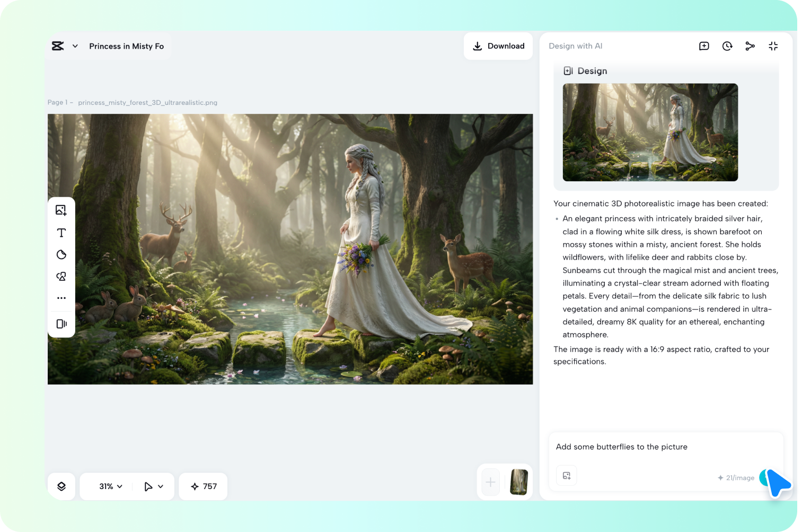
Task: Select the Add Image tool in the left toolbar
Action: click(x=61, y=210)
